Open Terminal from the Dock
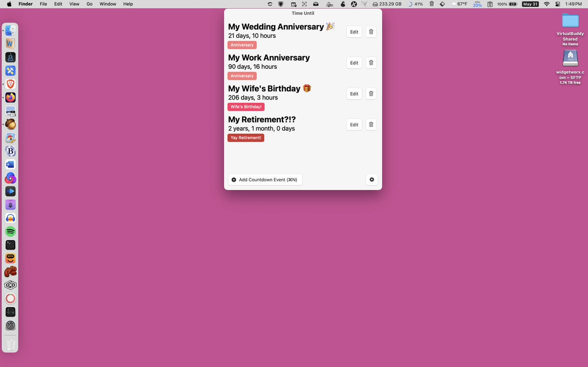The image size is (588, 367). coord(10,245)
